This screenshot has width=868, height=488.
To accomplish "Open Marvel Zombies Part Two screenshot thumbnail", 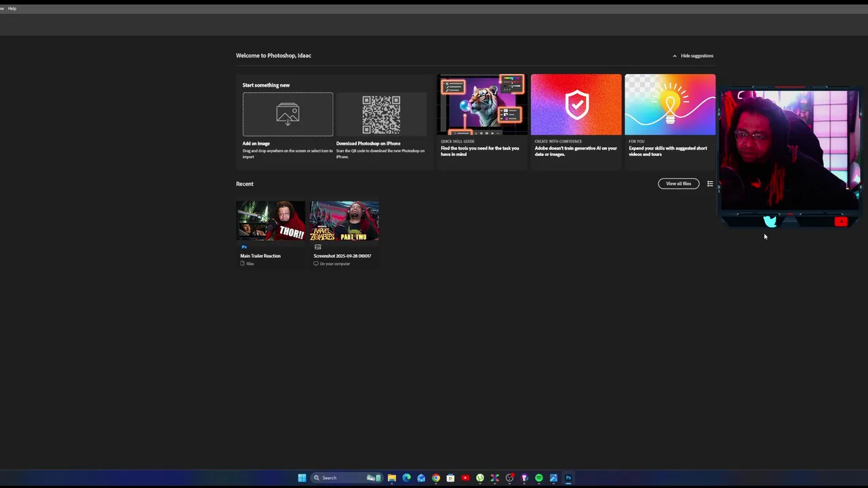I will coord(344,221).
